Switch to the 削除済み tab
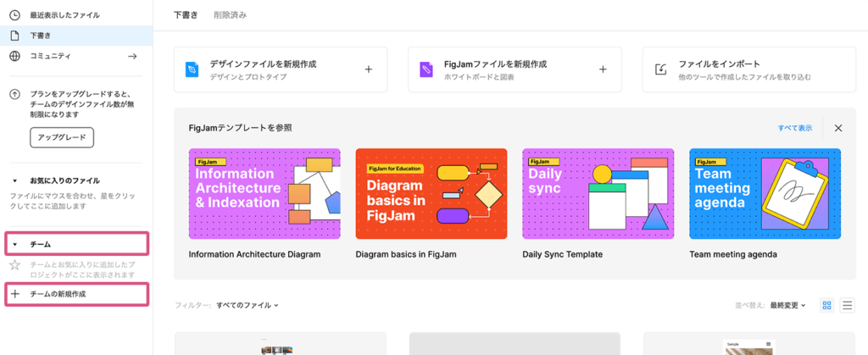 coord(231,15)
